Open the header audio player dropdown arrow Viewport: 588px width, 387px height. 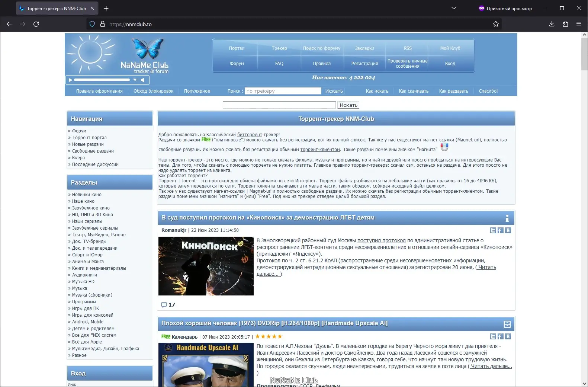point(135,80)
